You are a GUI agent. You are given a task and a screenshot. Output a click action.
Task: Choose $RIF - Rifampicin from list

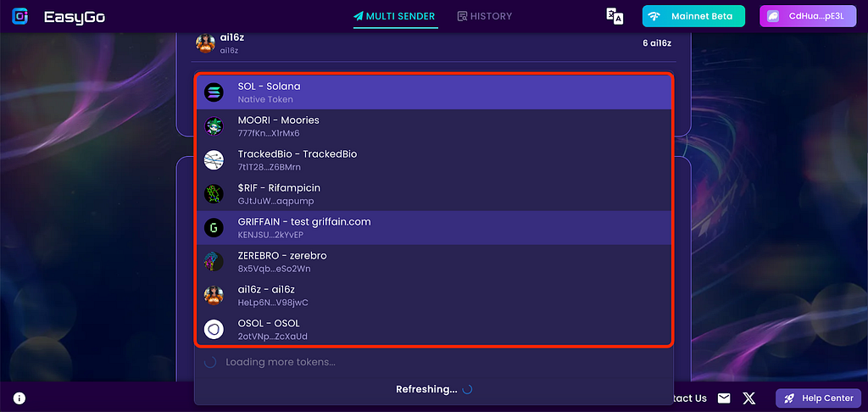(x=433, y=194)
